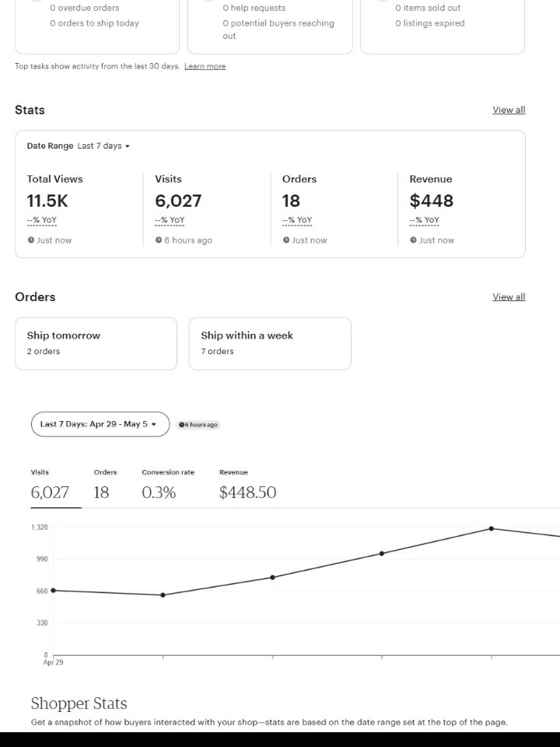Switch to the Orders 18 chart tab
The height and width of the screenshot is (747, 560).
point(105,486)
